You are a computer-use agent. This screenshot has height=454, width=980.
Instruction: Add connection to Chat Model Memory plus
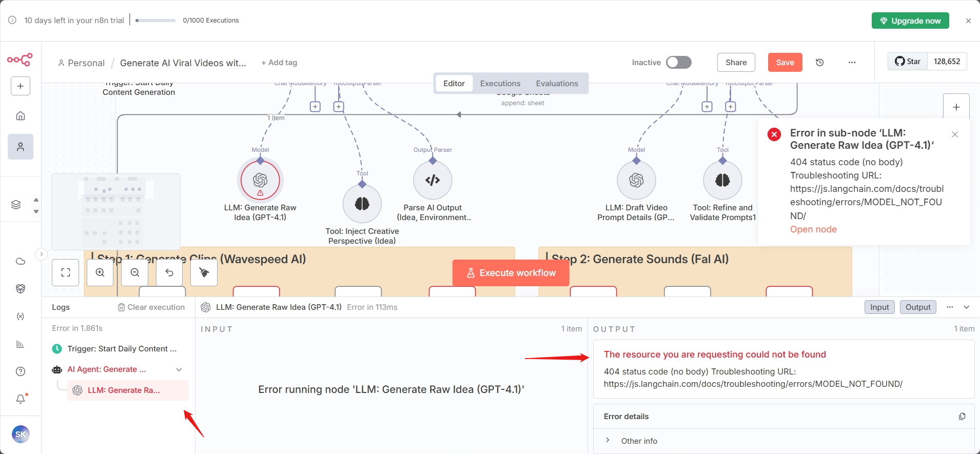click(316, 107)
